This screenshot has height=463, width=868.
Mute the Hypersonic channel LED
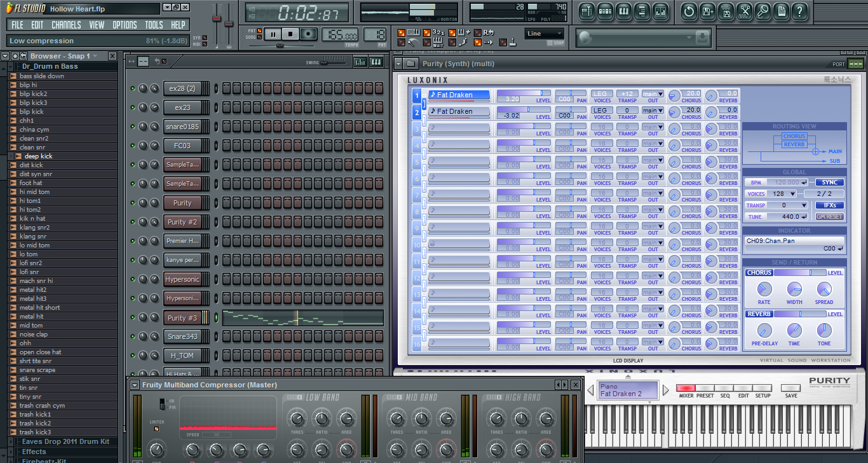133,279
